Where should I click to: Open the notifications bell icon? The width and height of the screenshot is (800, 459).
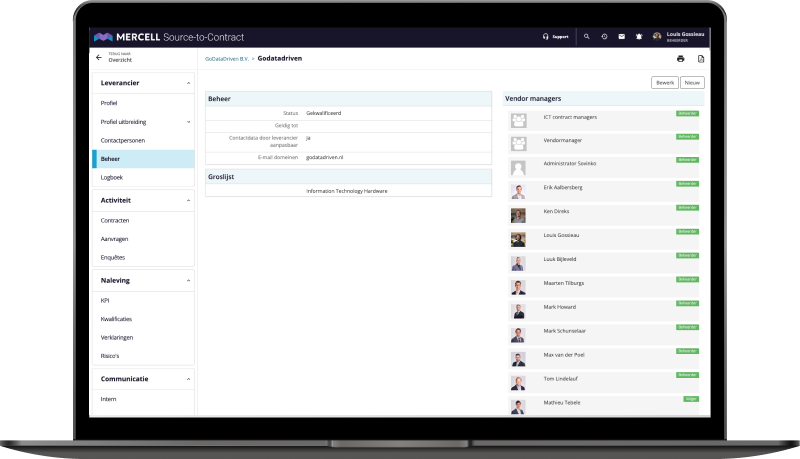[x=638, y=36]
